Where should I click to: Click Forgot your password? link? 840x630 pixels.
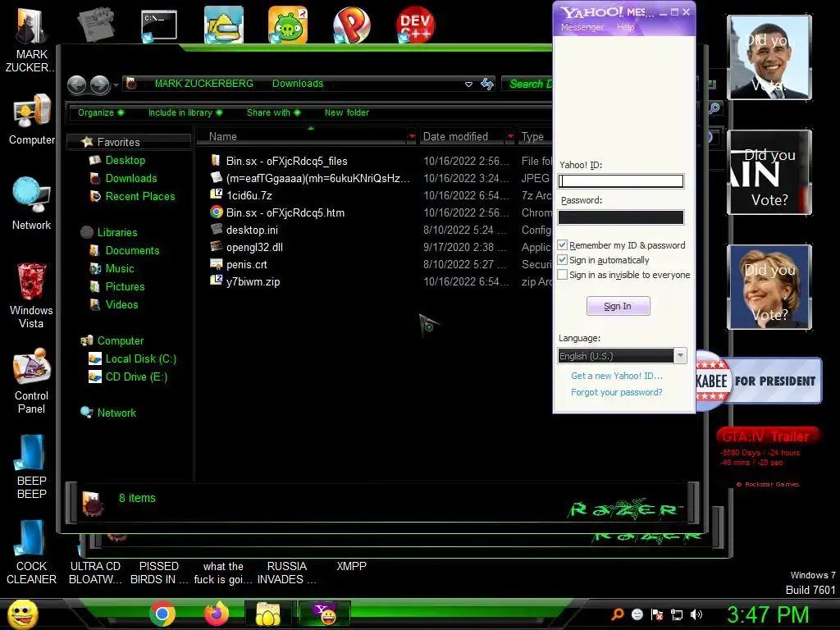click(x=617, y=392)
